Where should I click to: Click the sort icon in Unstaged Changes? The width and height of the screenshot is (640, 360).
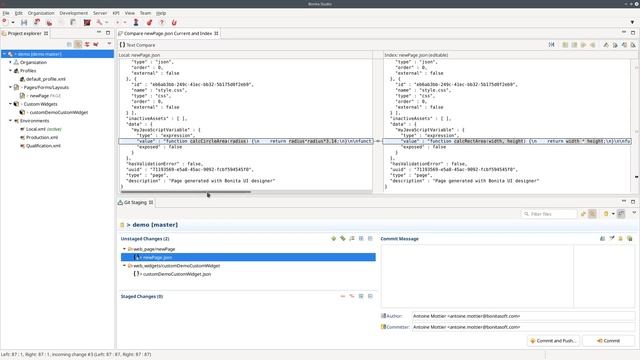pos(352,238)
